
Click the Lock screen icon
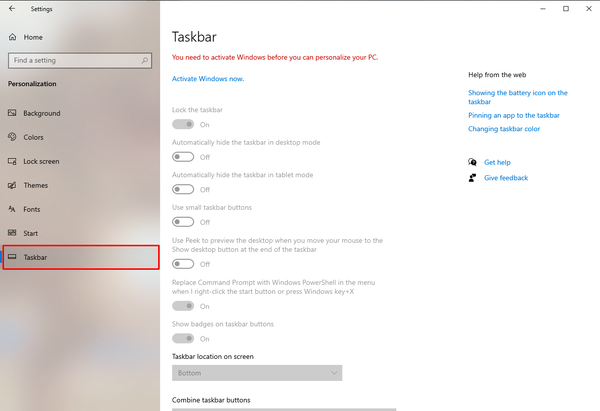pyautogui.click(x=12, y=161)
